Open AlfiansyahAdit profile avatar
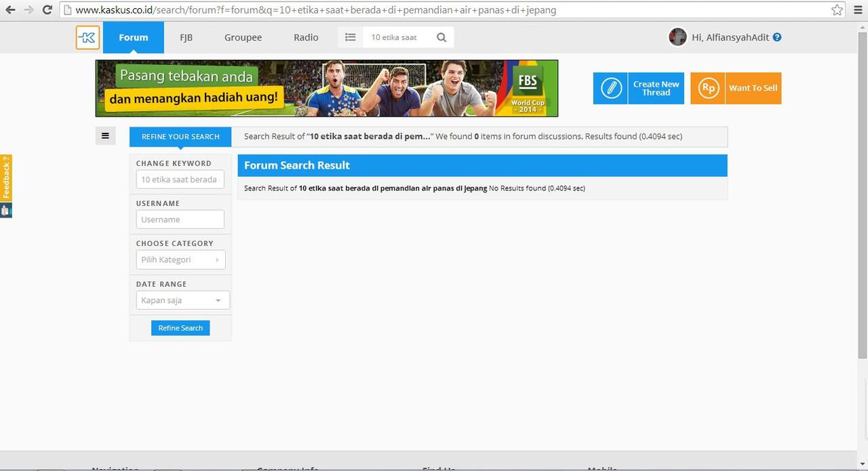 tap(677, 37)
